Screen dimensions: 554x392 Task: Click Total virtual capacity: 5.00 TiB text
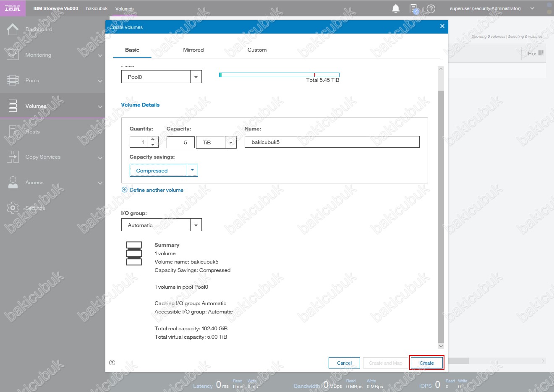click(x=191, y=337)
